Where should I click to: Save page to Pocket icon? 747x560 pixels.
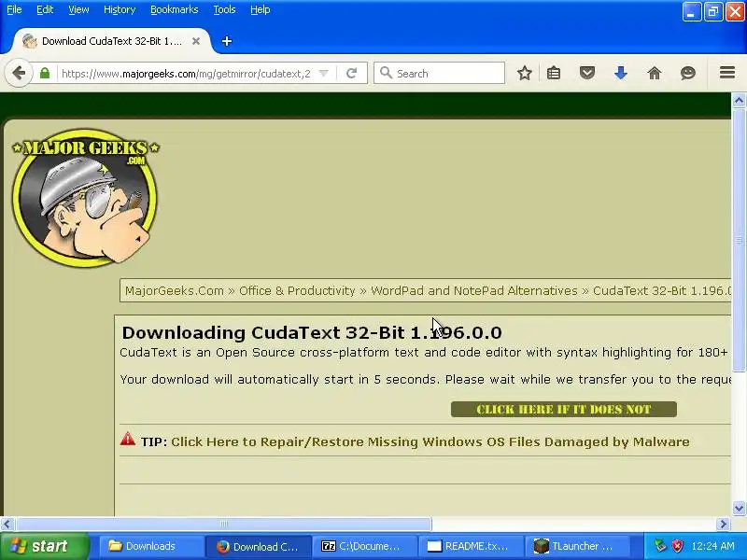(x=587, y=74)
